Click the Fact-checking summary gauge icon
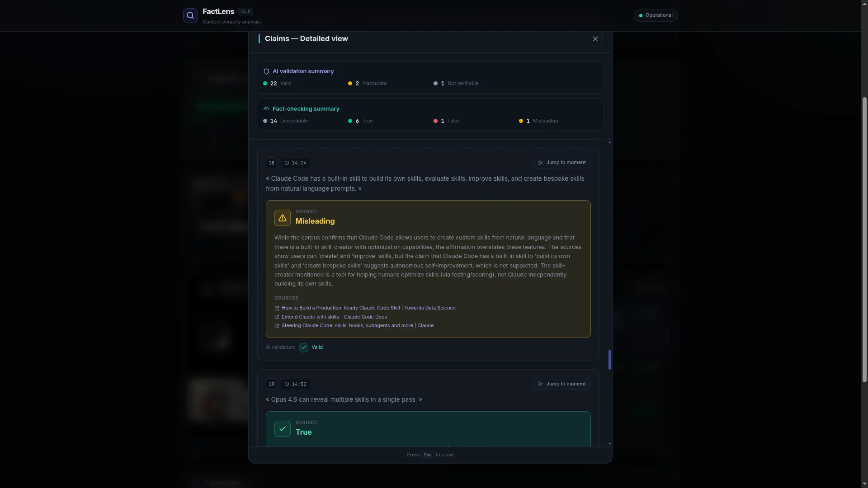Image resolution: width=868 pixels, height=488 pixels. 266,109
